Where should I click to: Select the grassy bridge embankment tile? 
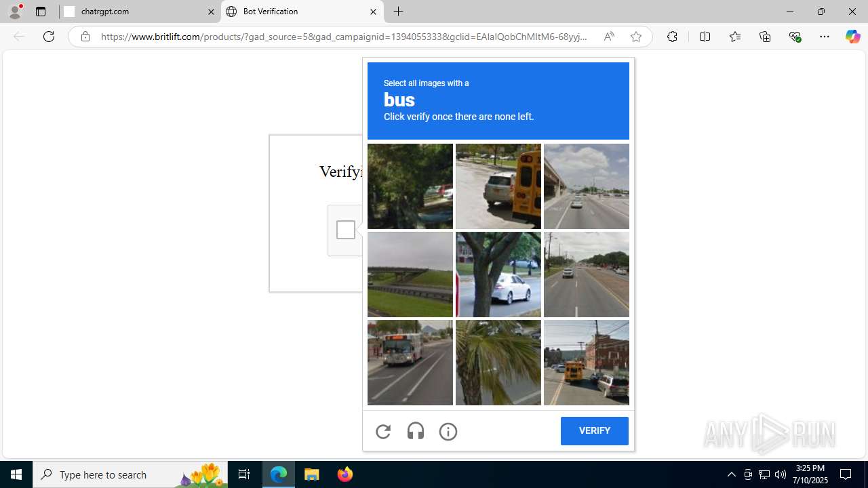click(x=410, y=274)
